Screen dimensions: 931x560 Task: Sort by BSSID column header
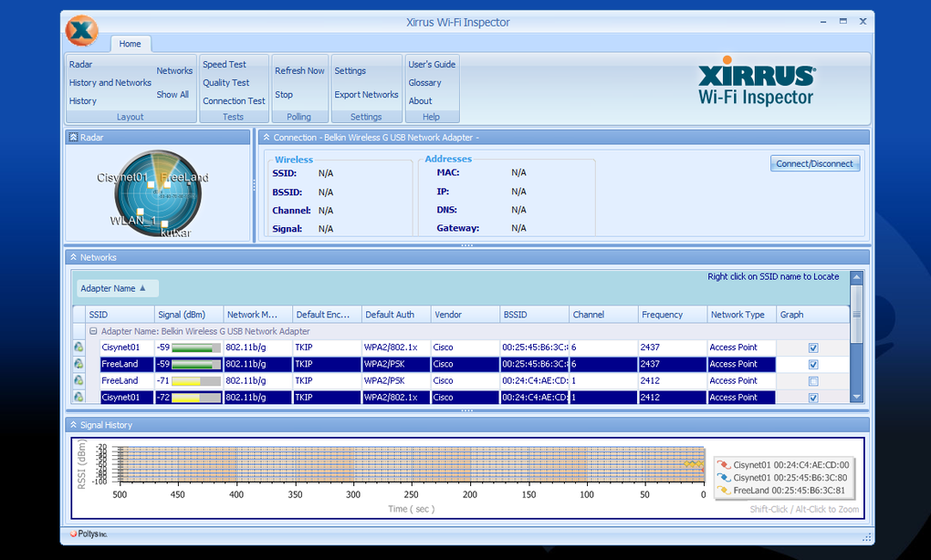[534, 315]
